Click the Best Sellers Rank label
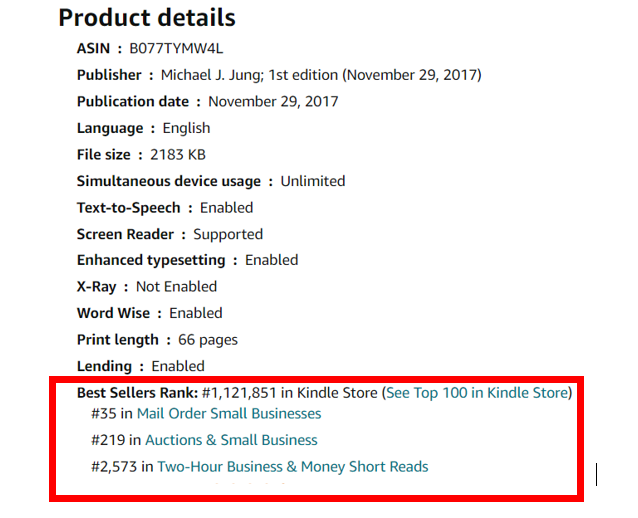Image resolution: width=638 pixels, height=518 pixels. 137,393
